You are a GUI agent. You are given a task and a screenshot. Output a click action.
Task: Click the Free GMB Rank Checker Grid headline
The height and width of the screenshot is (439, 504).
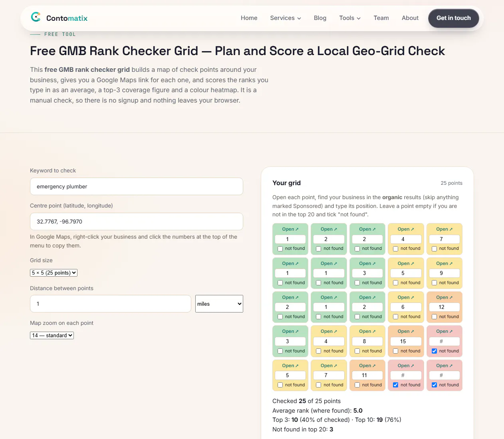tap(237, 51)
